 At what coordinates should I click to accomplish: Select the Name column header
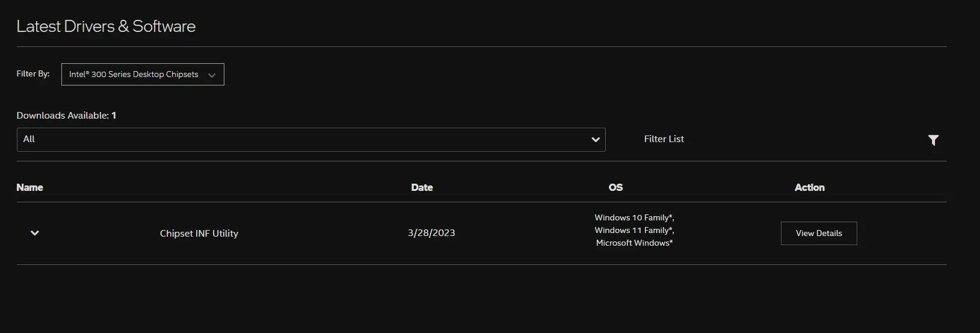(x=29, y=187)
